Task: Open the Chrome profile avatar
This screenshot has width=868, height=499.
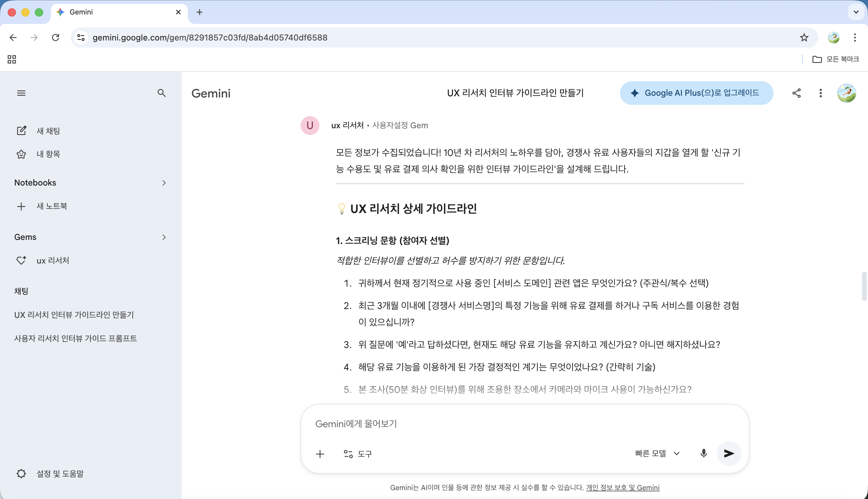Action: [x=833, y=37]
